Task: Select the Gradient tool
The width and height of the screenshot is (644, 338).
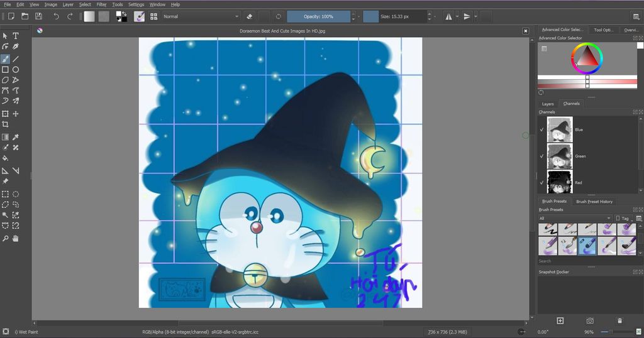Action: pyautogui.click(x=5, y=137)
